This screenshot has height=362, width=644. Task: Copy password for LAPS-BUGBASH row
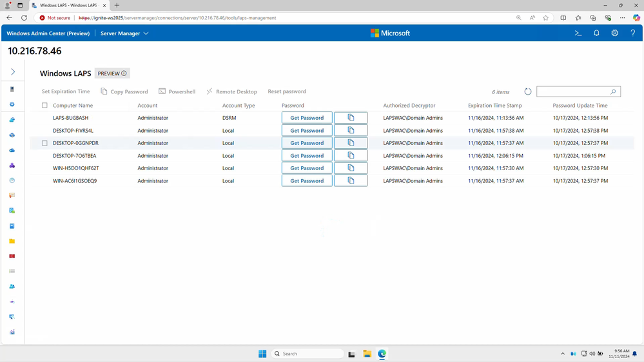[x=351, y=118]
